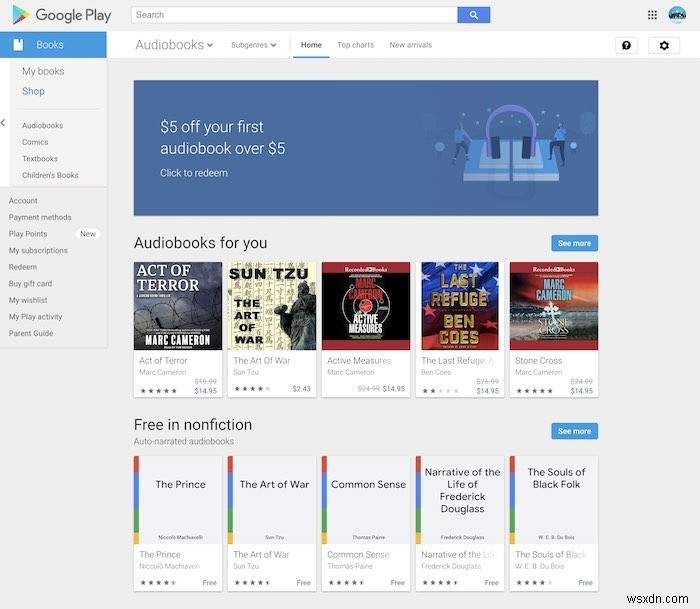Click Thomas Paine author name below Common Sense
Screen dimensions: 700x609
350,566
